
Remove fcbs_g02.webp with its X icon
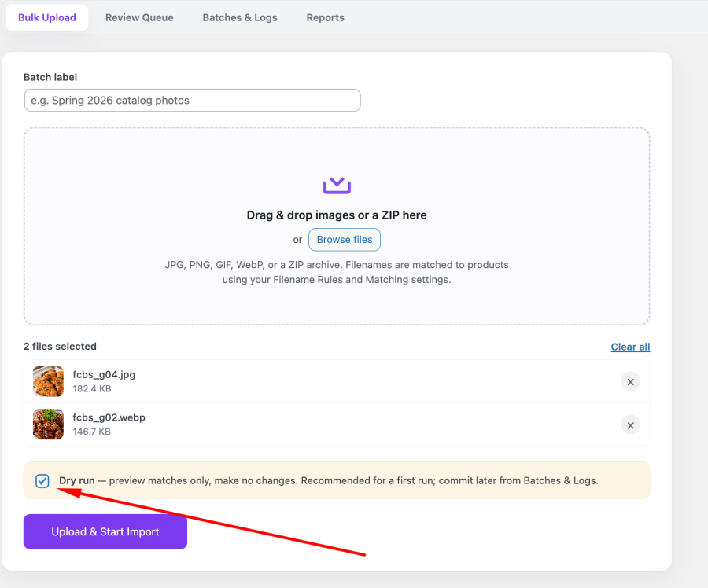(x=630, y=425)
